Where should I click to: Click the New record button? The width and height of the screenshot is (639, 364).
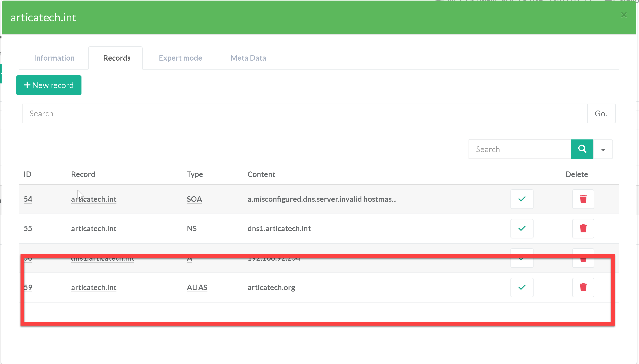pyautogui.click(x=49, y=85)
